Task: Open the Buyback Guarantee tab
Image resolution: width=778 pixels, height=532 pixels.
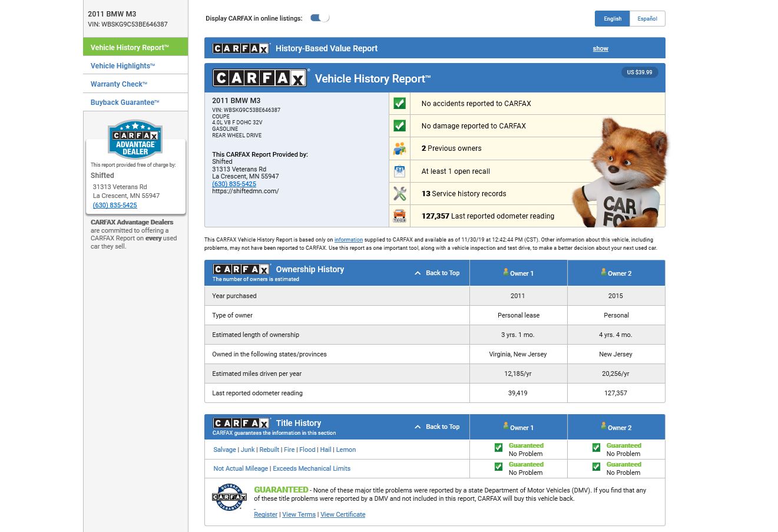Action: [135, 102]
